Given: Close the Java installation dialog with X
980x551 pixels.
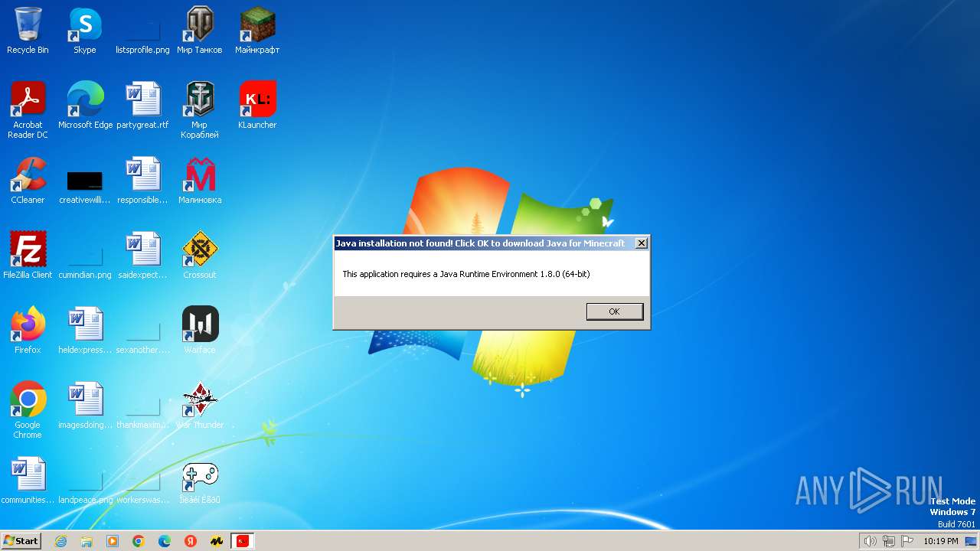Looking at the screenshot, I should pos(642,243).
